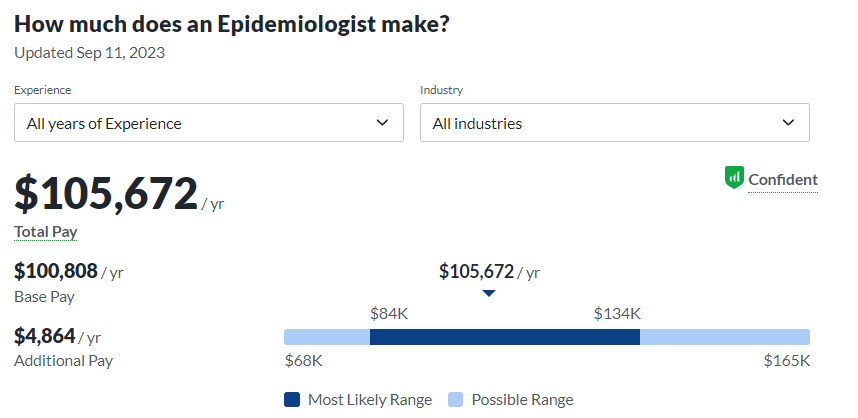
Task: Click the light blue Possible Range legend square
Action: tap(455, 400)
